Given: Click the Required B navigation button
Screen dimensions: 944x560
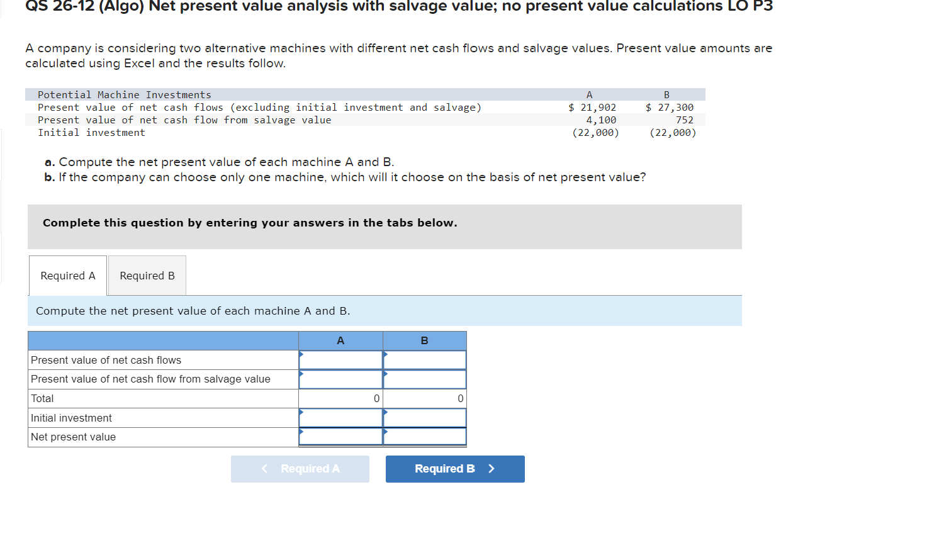Looking at the screenshot, I should [x=454, y=469].
